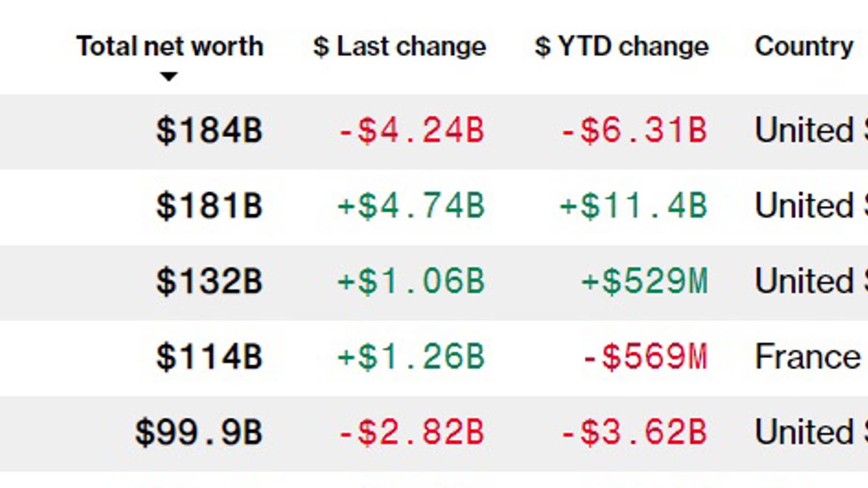The height and width of the screenshot is (488, 868).
Task: Click the +$529M YTD change value
Action: click(x=644, y=282)
